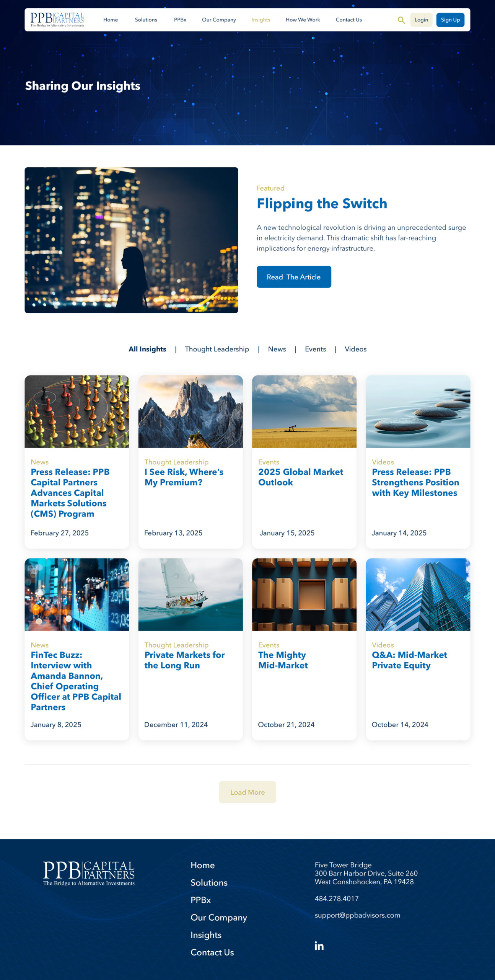This screenshot has width=495, height=980.
Task: Click phone number 484.278.4017
Action: click(337, 898)
